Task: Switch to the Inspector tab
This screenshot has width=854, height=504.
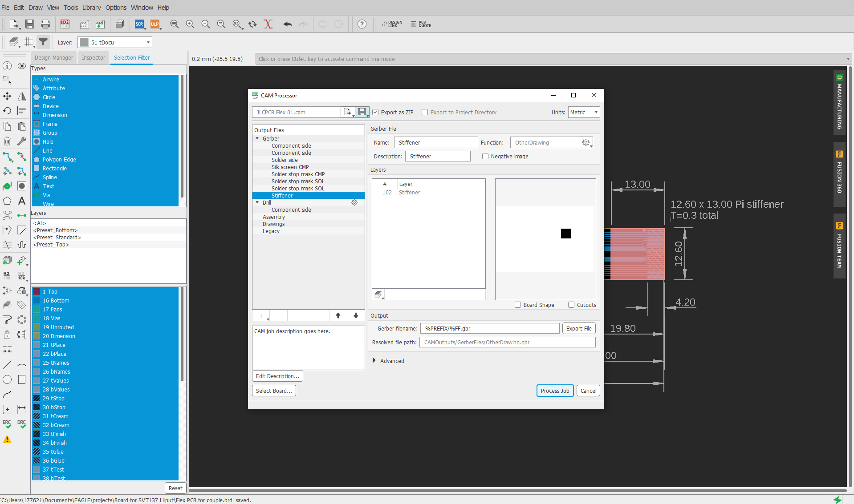Action: (x=94, y=58)
